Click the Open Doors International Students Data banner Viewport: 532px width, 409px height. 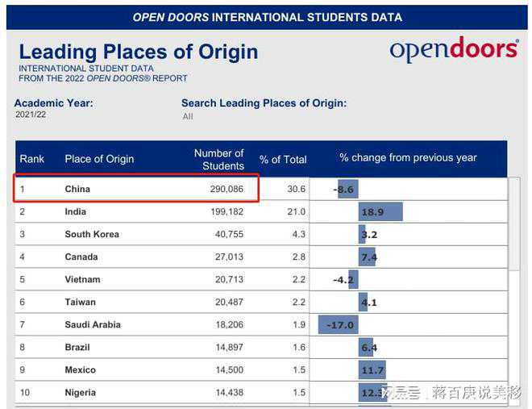(267, 17)
